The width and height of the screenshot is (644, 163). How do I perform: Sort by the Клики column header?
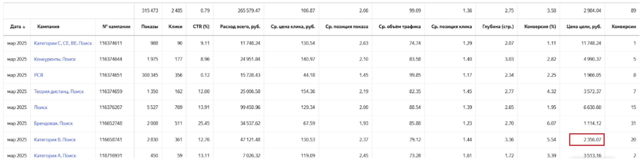point(175,27)
